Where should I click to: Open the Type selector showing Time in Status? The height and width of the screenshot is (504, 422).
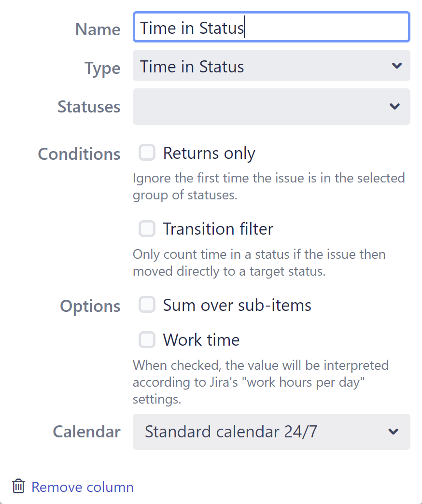point(270,66)
